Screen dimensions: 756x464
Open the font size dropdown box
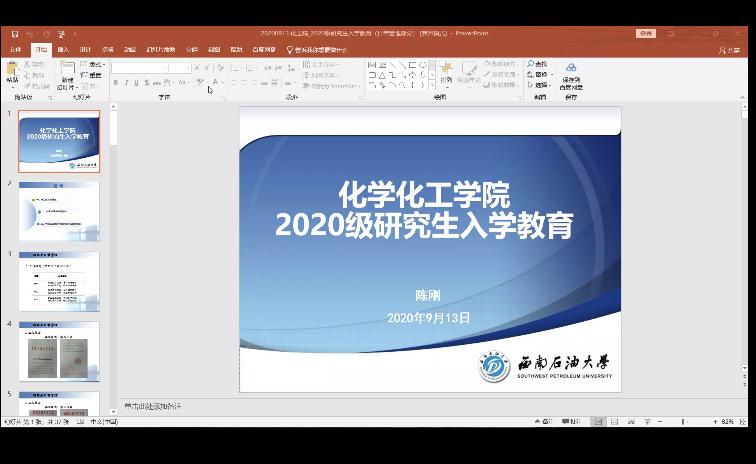click(179, 67)
